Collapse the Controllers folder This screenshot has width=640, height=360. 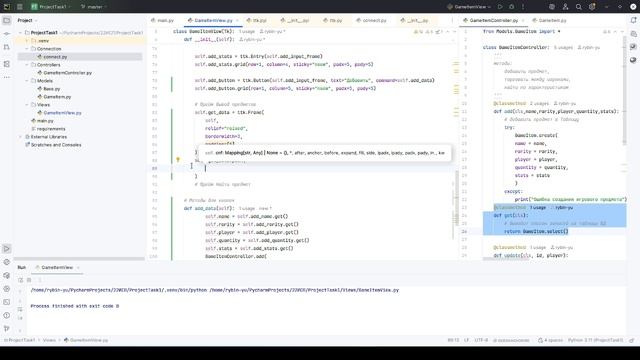27,64
